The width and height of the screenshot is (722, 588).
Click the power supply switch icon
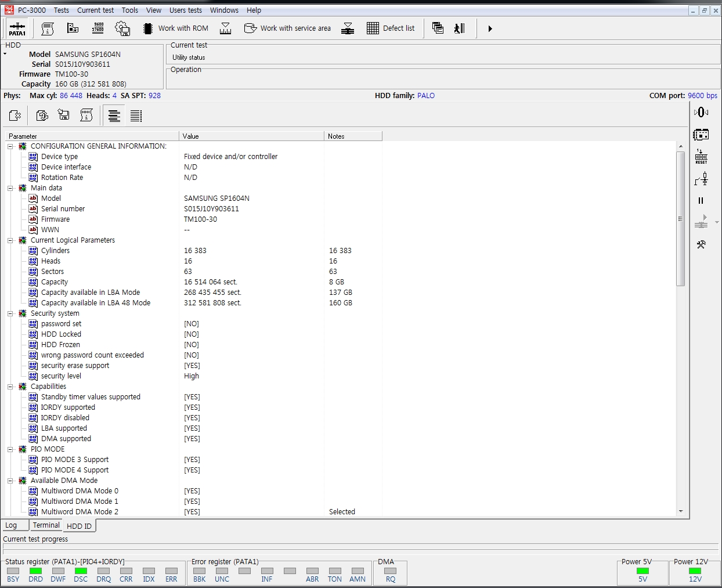(x=701, y=179)
